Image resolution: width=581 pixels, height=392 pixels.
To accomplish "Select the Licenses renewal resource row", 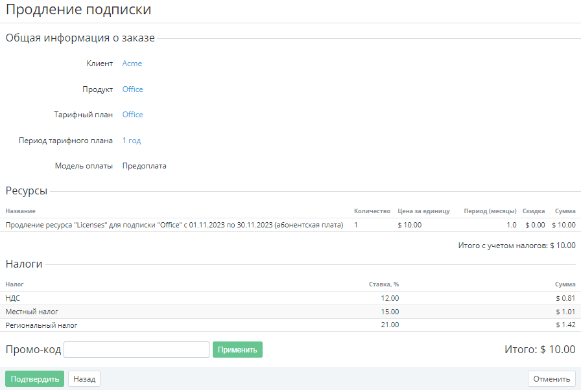I will coord(174,225).
